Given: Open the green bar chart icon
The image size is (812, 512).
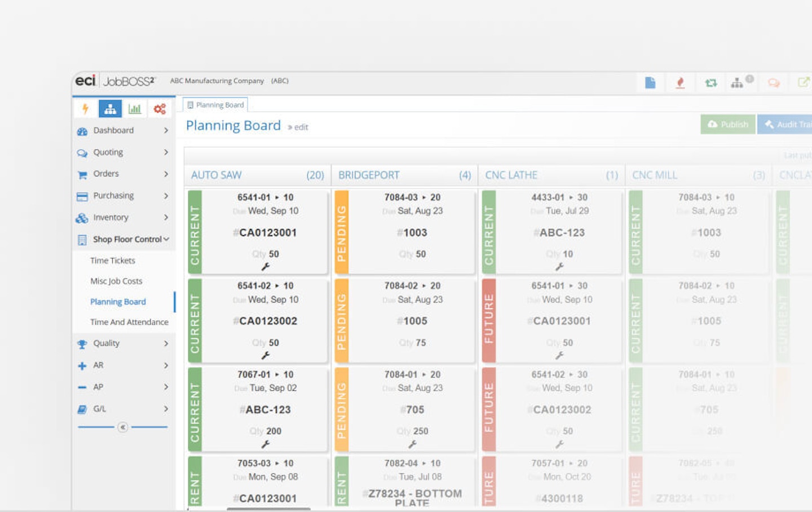Looking at the screenshot, I should pos(135,109).
